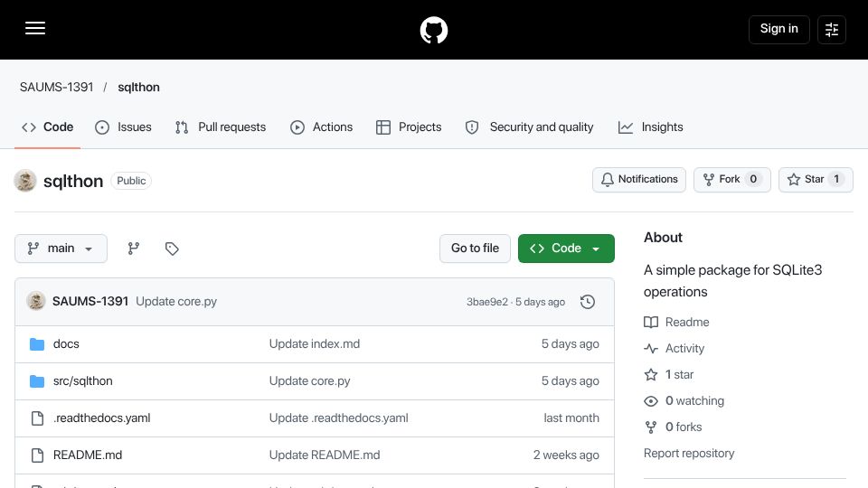Open the Insights tab
This screenshot has width=868, height=488.
click(x=650, y=127)
